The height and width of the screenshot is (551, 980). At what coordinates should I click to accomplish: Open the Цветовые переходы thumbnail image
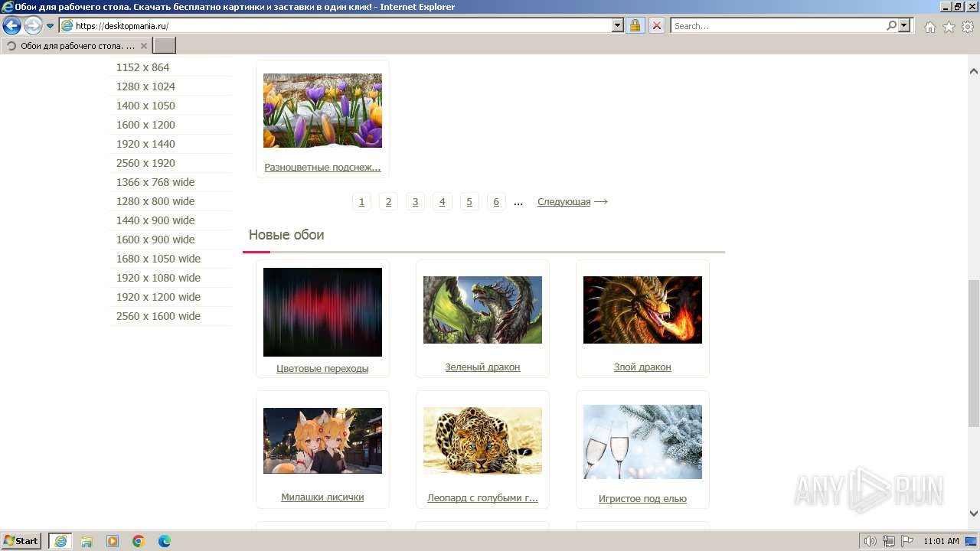coord(322,312)
